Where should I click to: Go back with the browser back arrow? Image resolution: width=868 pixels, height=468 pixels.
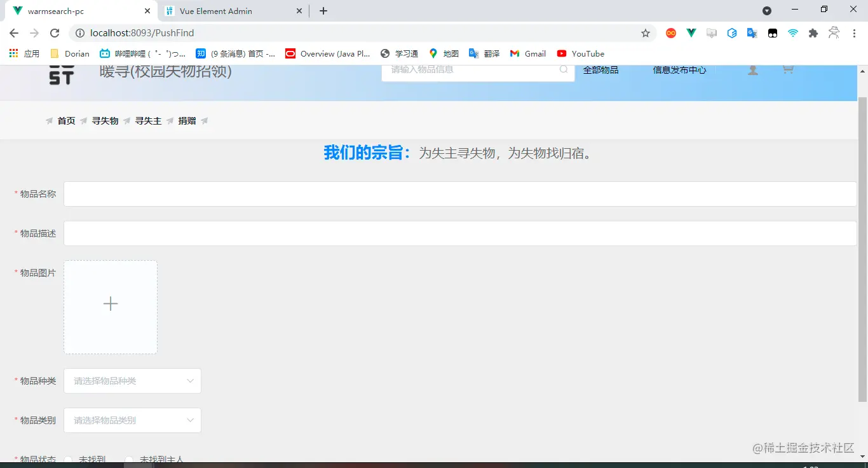coord(14,33)
